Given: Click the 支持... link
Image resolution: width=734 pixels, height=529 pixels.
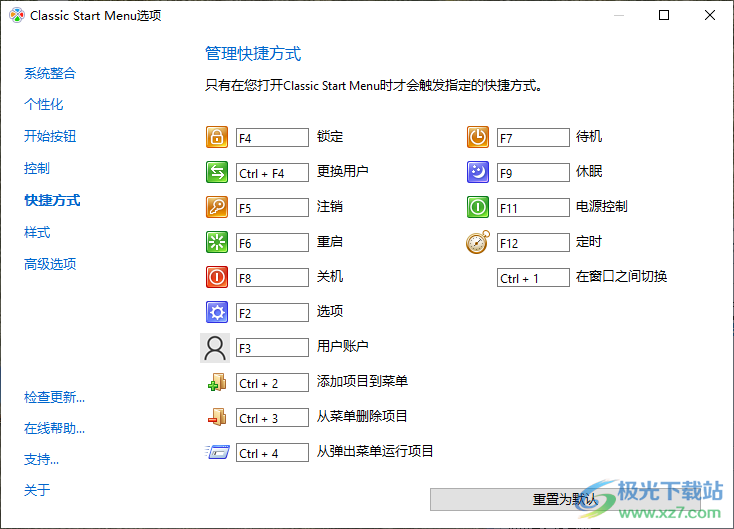Looking at the screenshot, I should tap(41, 459).
